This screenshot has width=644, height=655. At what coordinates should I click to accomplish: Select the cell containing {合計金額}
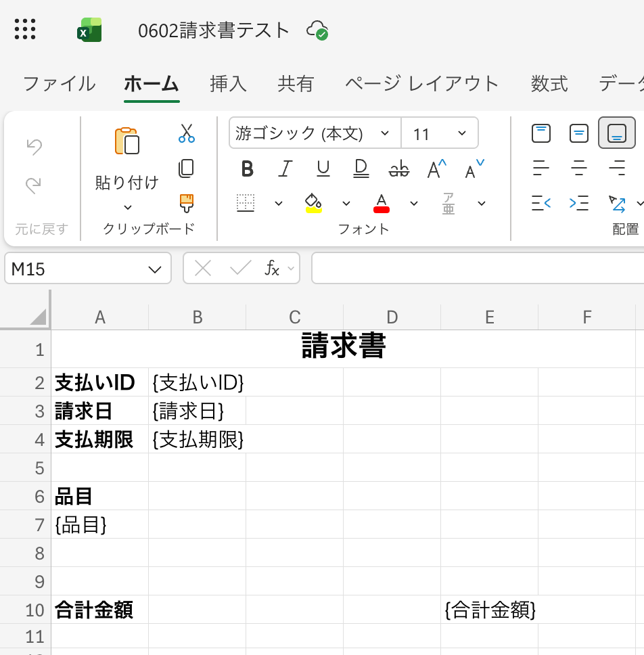(490, 610)
